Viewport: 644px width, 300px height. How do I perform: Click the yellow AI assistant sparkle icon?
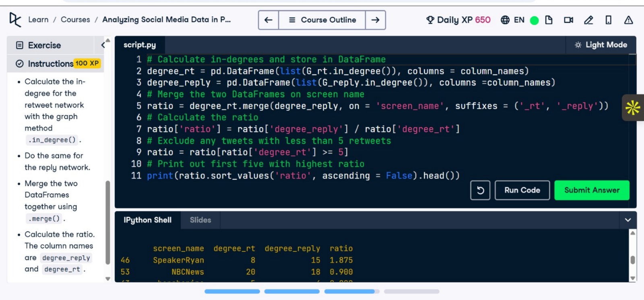pos(633,107)
